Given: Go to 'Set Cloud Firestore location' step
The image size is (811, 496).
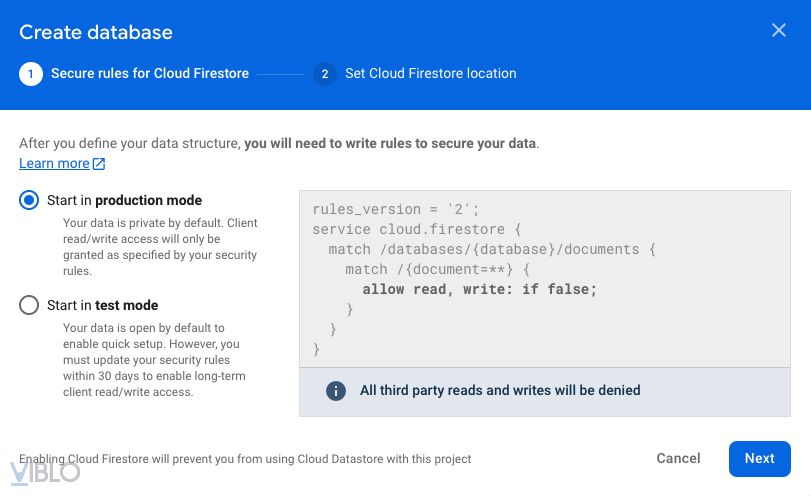Looking at the screenshot, I should pyautogui.click(x=431, y=74).
